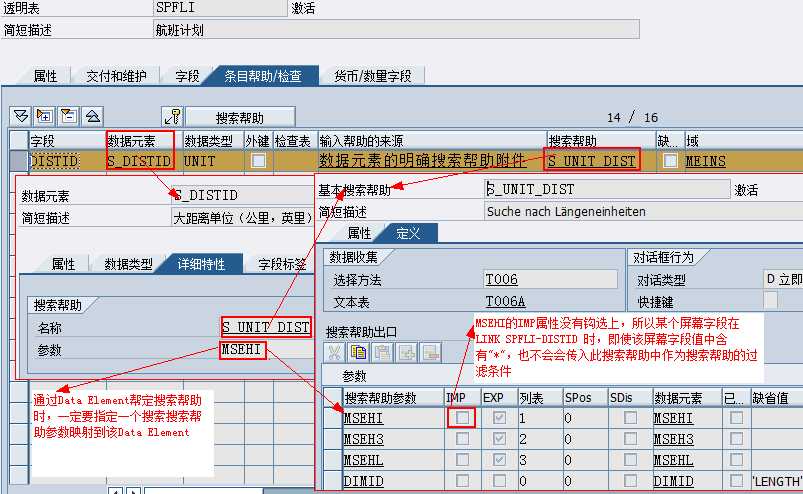
Task: Click the paste clipboard icon in the parameter toolbar
Action: [383, 352]
